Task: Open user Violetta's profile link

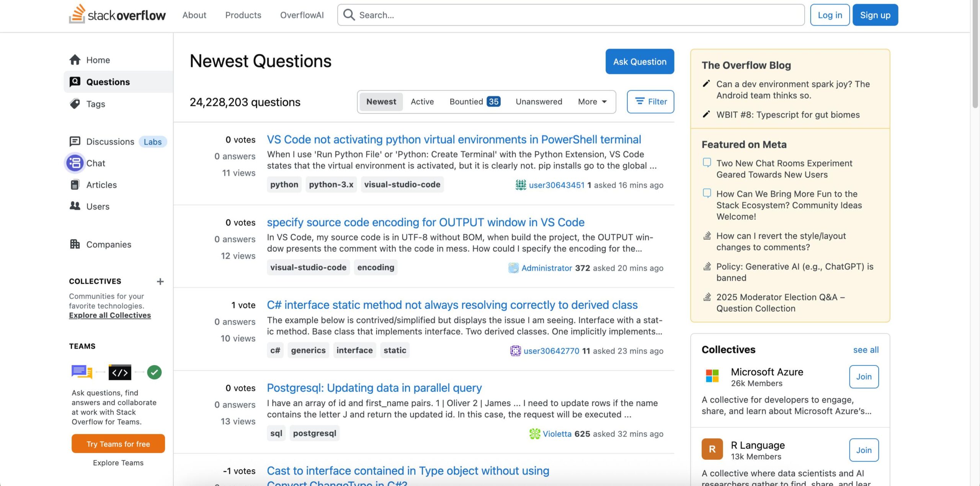Action: click(x=557, y=434)
